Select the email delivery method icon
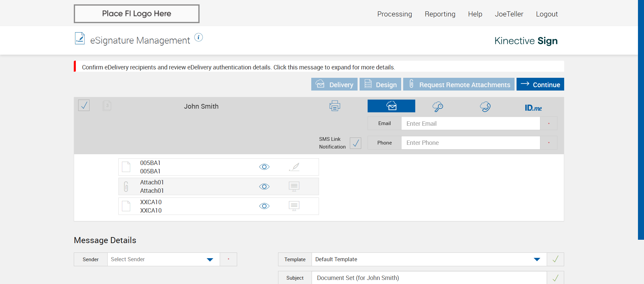The width and height of the screenshot is (644, 284). (x=391, y=106)
